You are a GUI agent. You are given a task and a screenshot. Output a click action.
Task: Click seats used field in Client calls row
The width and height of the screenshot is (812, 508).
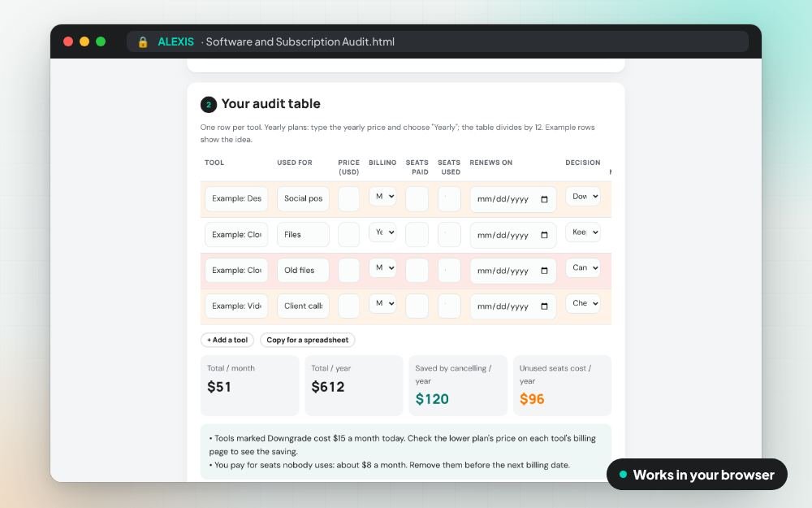click(x=450, y=306)
